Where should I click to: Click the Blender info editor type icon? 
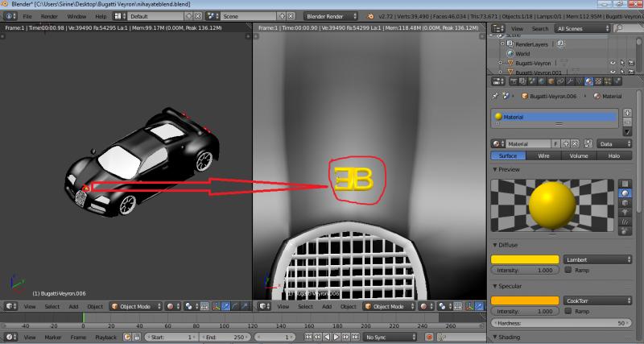(8, 15)
